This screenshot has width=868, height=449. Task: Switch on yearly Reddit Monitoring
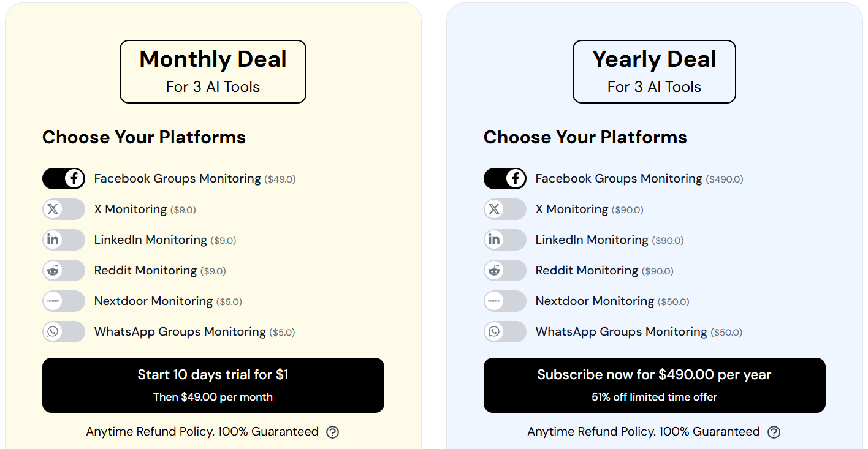[x=505, y=271]
